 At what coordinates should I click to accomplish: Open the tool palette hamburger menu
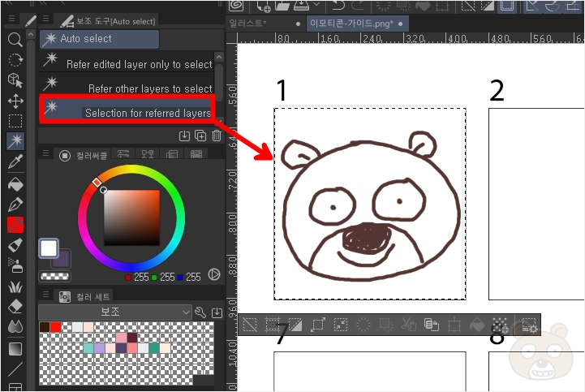(11, 19)
